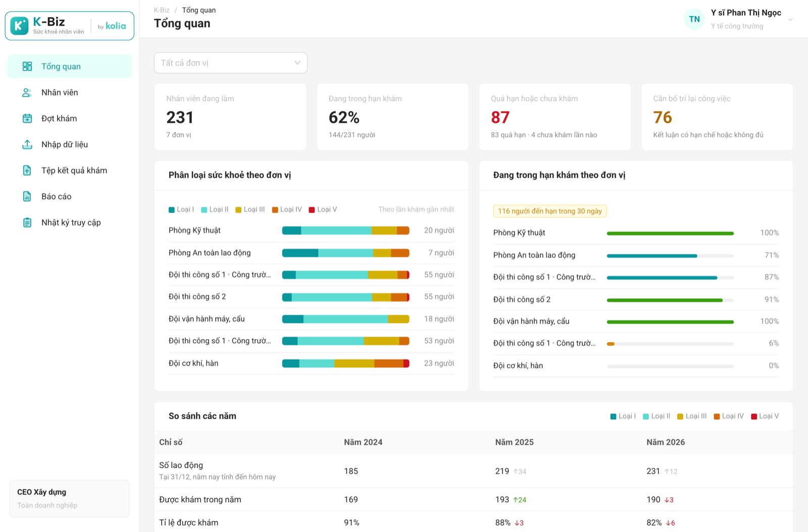808x532 pixels.
Task: Open the Quá hạn hoặc chưa khám card
Action: click(554, 117)
